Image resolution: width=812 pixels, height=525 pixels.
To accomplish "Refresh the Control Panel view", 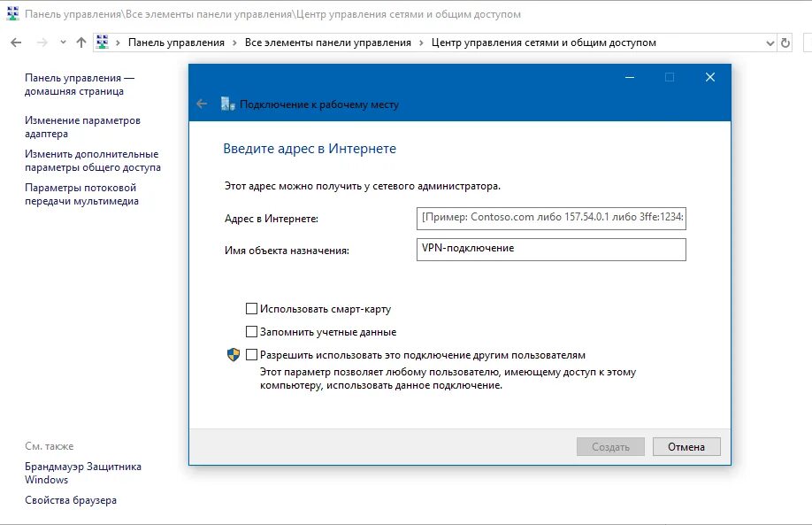I will coord(785,43).
